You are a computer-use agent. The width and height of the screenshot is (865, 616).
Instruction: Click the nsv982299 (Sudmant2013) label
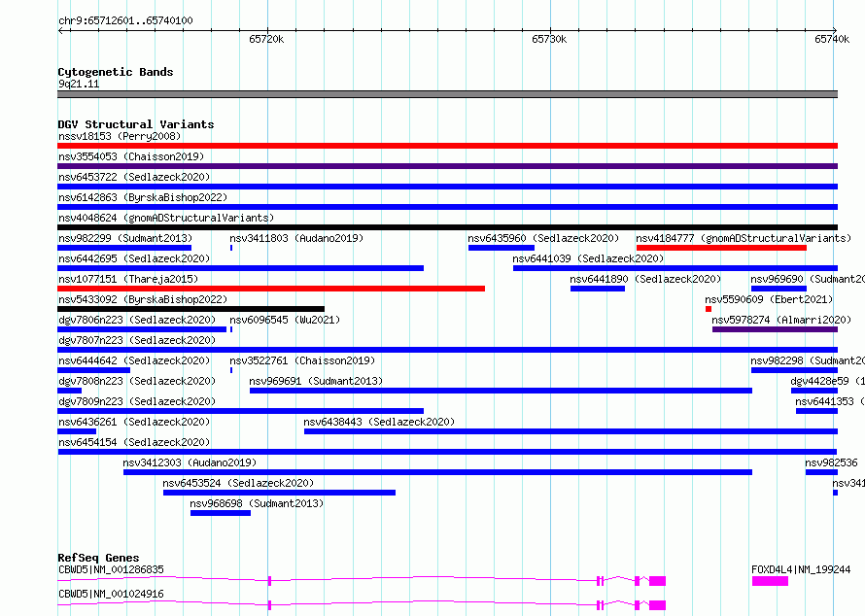pos(125,238)
